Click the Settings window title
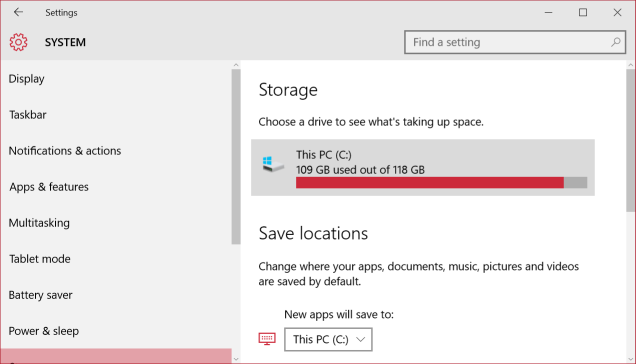Image resolution: width=636 pixels, height=364 pixels. pyautogui.click(x=61, y=13)
